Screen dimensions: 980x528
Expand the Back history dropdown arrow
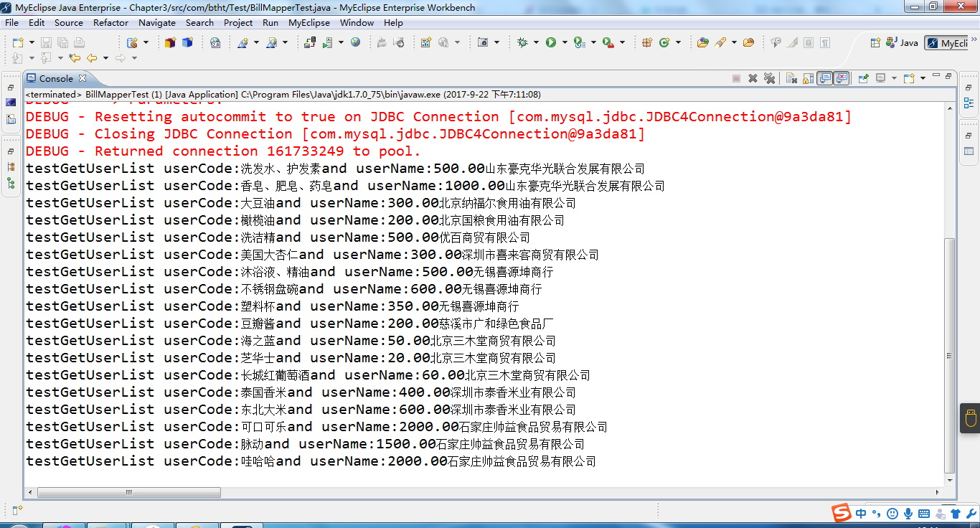pyautogui.click(x=105, y=58)
